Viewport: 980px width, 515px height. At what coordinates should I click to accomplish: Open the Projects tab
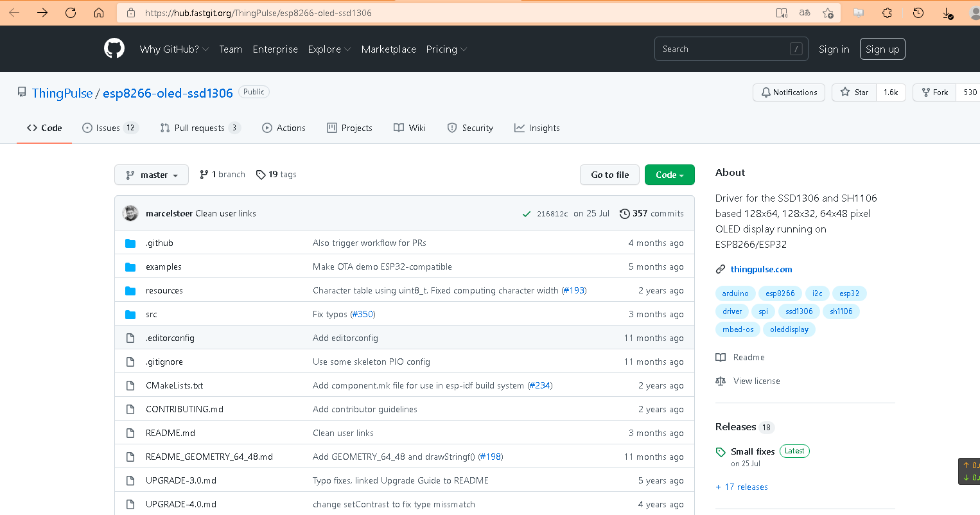point(349,128)
